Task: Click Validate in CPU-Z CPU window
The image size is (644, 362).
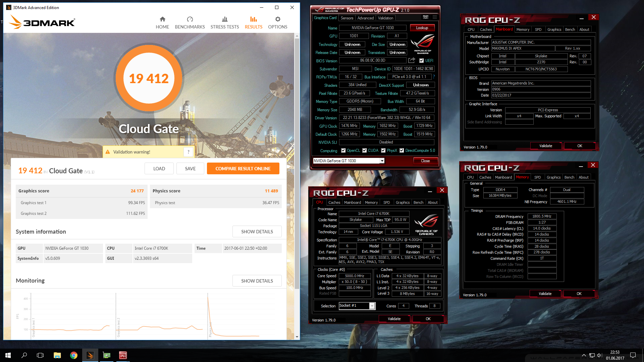Action: pos(394,319)
